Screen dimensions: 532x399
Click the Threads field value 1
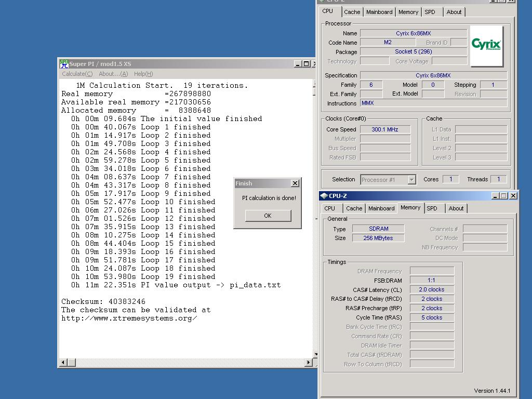498,179
